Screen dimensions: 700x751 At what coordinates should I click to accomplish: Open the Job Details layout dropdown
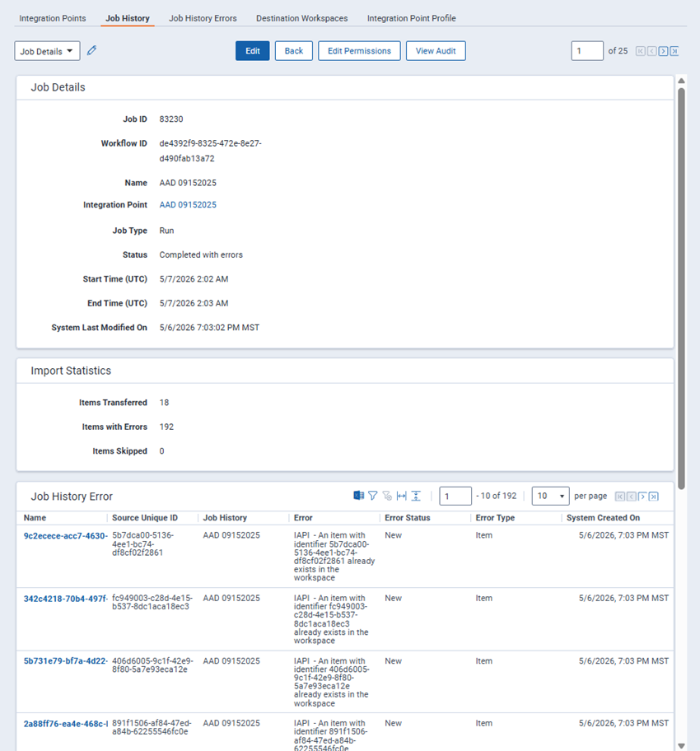coord(48,51)
